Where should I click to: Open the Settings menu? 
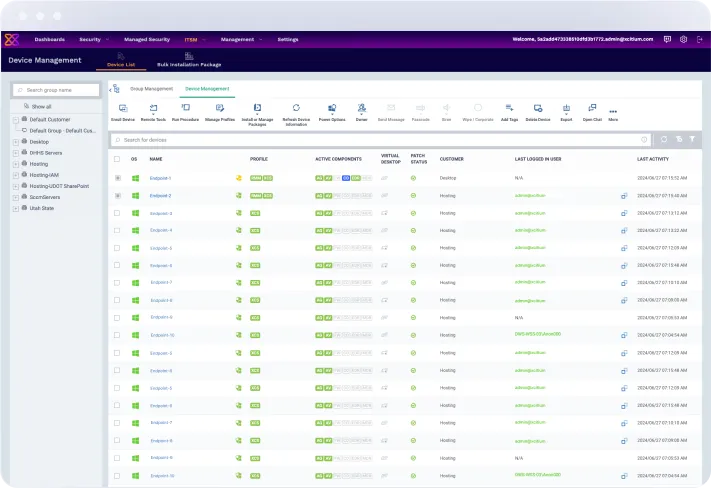[x=288, y=39]
